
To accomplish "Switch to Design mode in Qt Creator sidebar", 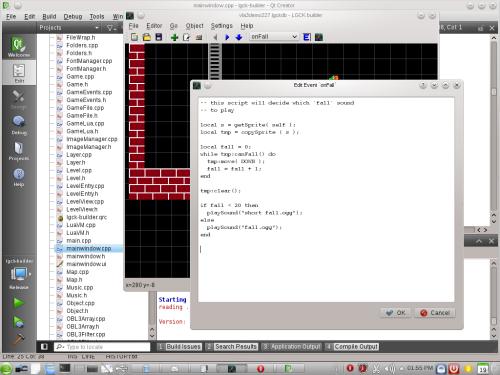I will click(x=19, y=99).
